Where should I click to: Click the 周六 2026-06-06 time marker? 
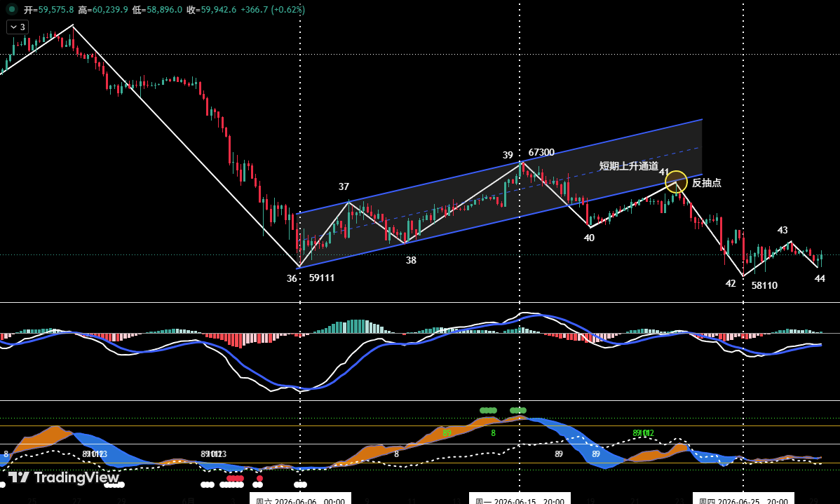(301, 499)
